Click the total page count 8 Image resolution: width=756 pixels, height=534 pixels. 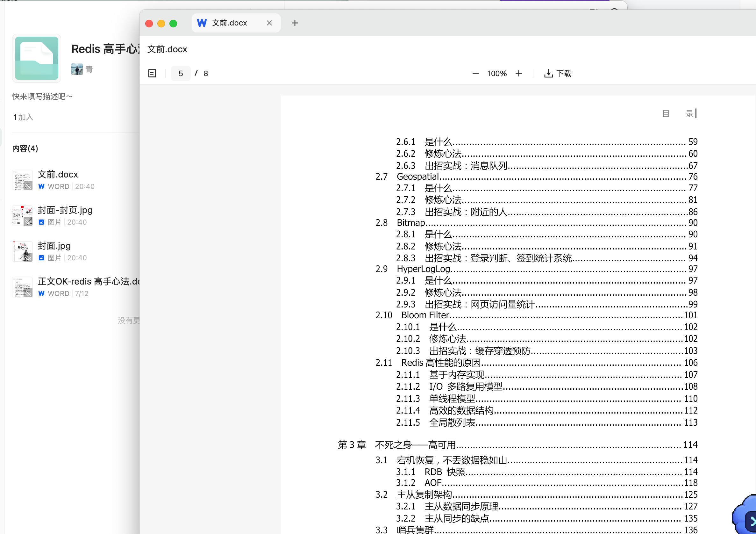206,73
